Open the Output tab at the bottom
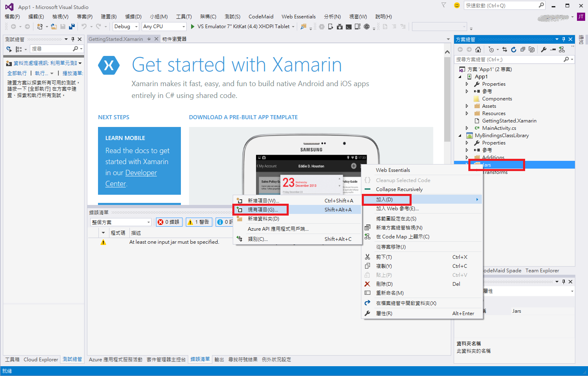This screenshot has height=376, width=588. 219,360
